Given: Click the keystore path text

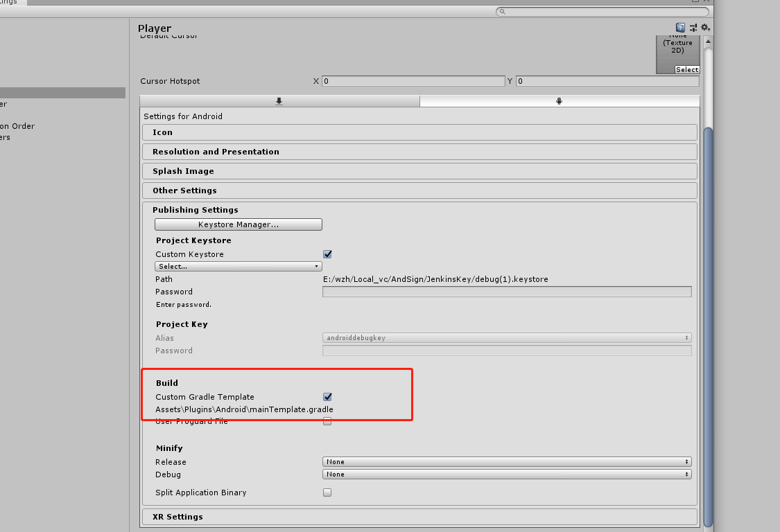Looking at the screenshot, I should (435, 279).
